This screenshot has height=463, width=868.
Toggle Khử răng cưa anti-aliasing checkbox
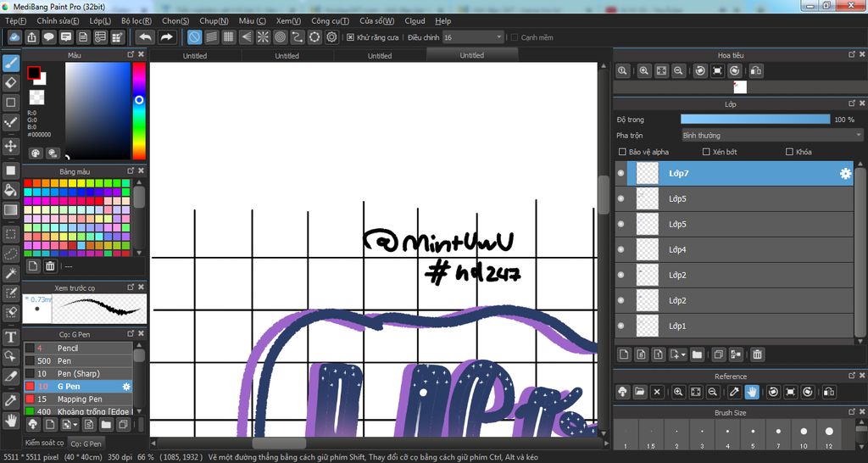coord(350,37)
